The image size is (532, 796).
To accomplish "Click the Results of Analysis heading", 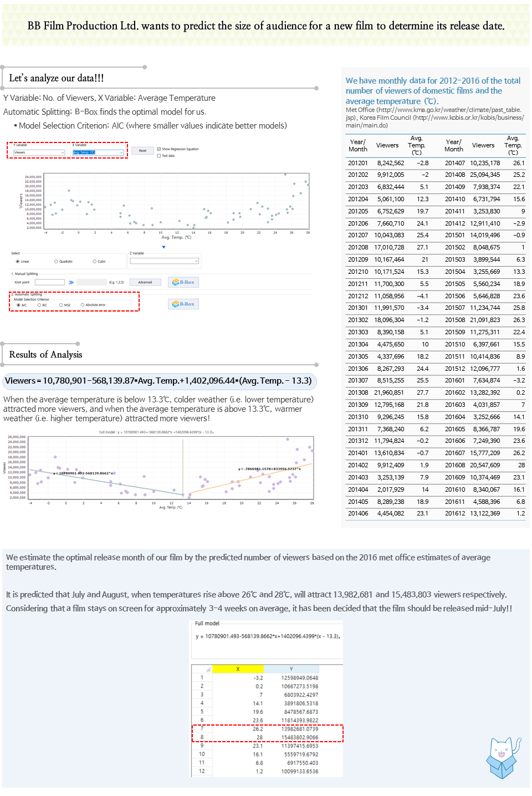I will click(x=45, y=355).
